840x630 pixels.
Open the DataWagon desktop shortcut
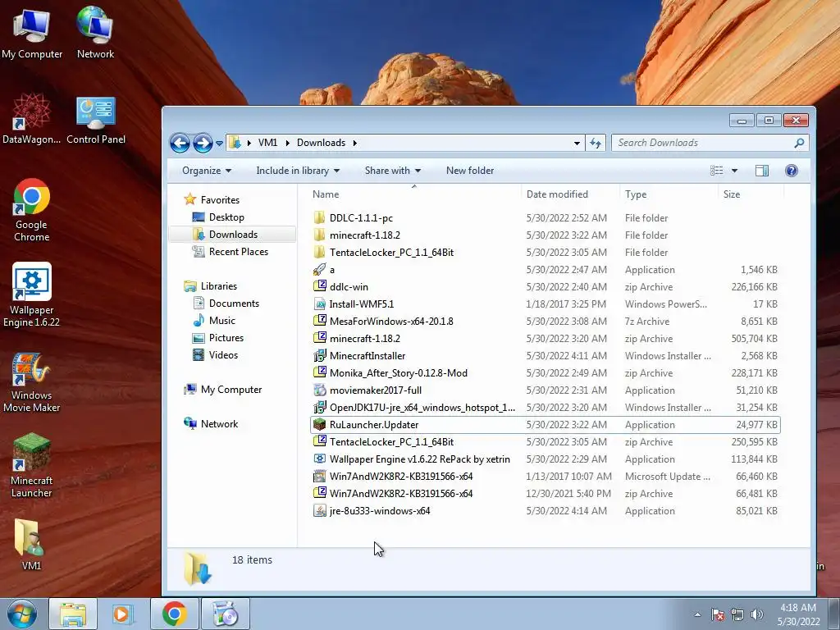(31, 118)
